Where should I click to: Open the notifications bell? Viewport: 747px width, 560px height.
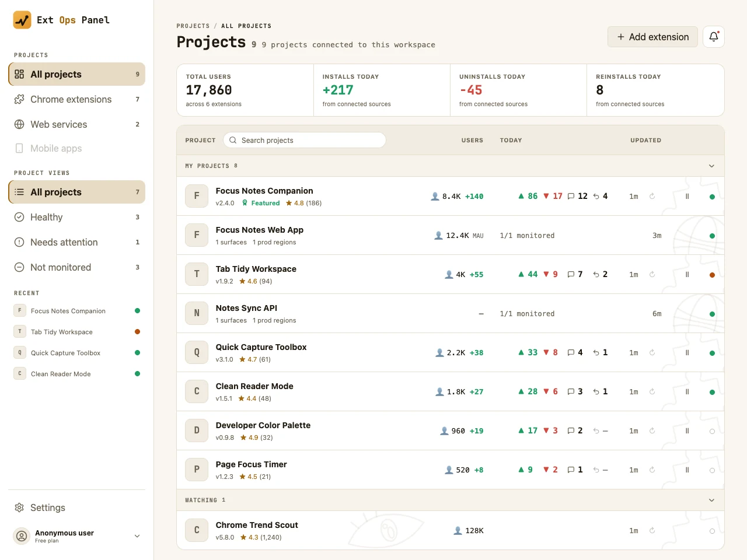coord(714,37)
